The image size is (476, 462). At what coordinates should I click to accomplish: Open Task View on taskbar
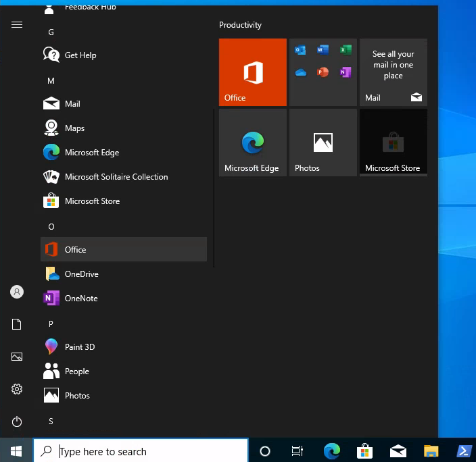click(x=297, y=451)
